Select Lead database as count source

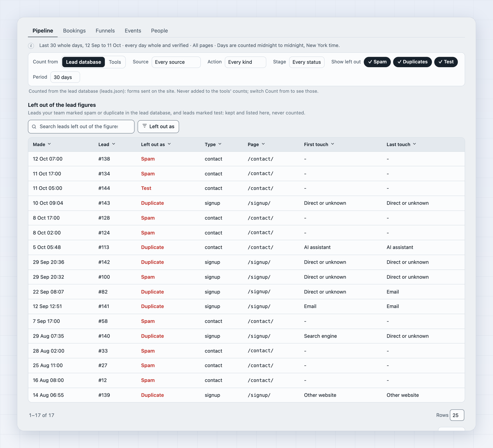(x=84, y=62)
